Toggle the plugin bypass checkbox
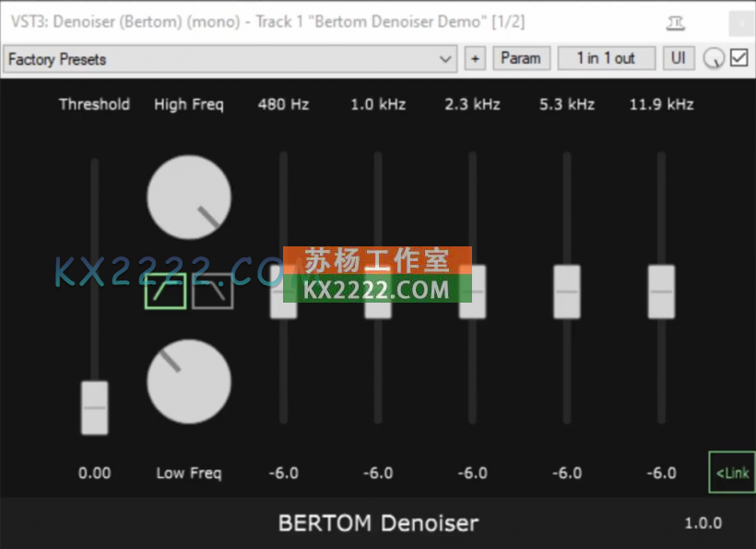 tap(739, 58)
